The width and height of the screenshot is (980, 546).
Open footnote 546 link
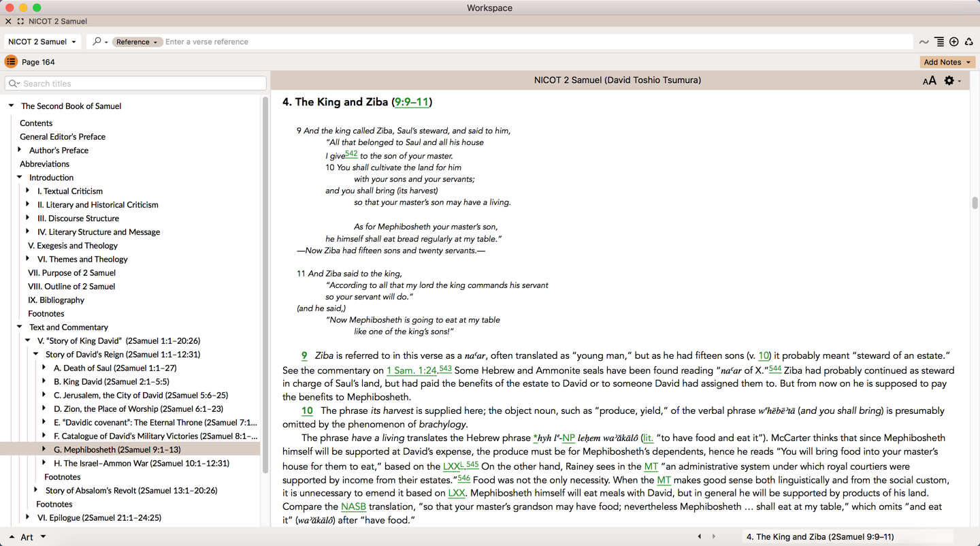(464, 478)
